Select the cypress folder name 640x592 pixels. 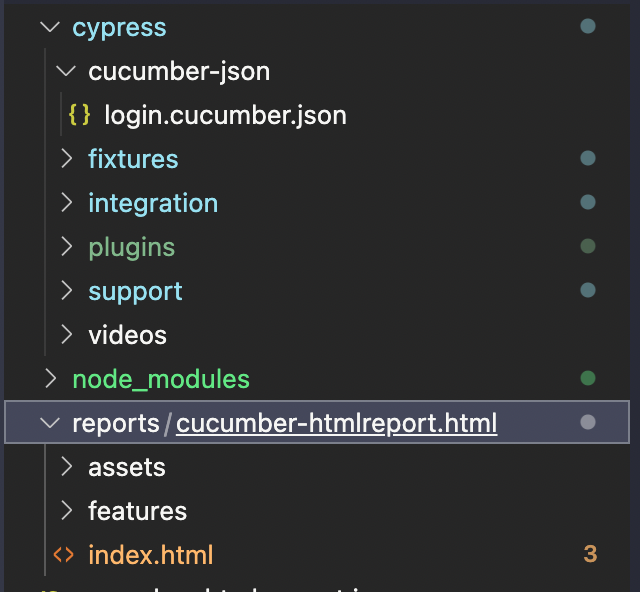[119, 29]
